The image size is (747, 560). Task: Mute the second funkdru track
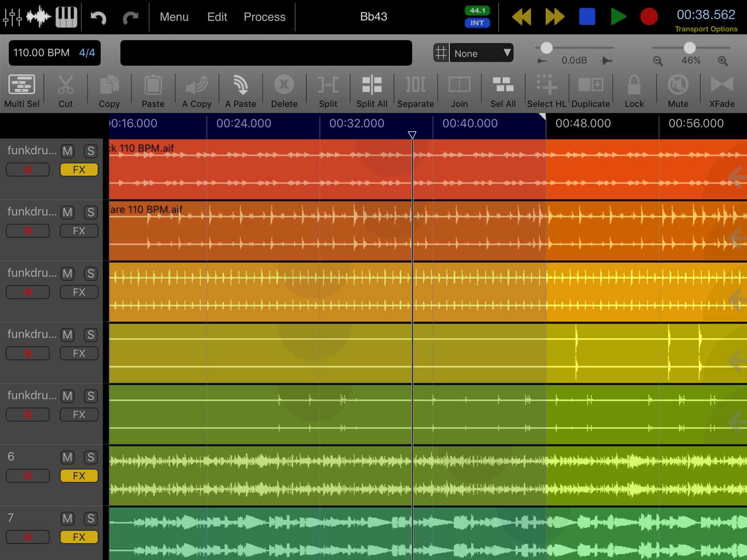tap(68, 212)
